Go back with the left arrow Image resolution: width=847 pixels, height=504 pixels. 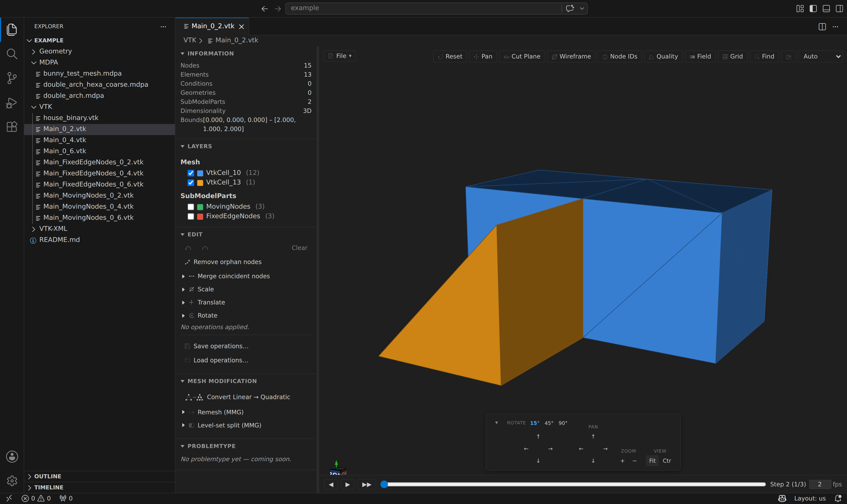265,9
